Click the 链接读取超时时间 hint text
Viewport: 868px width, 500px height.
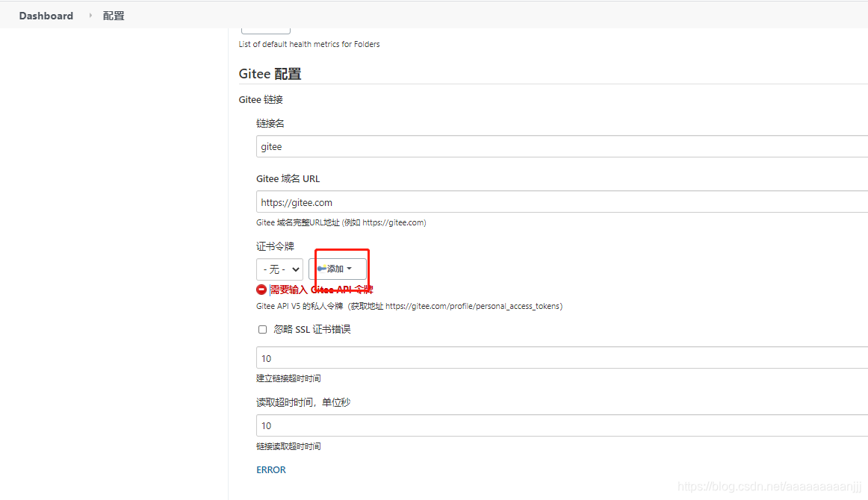point(288,446)
